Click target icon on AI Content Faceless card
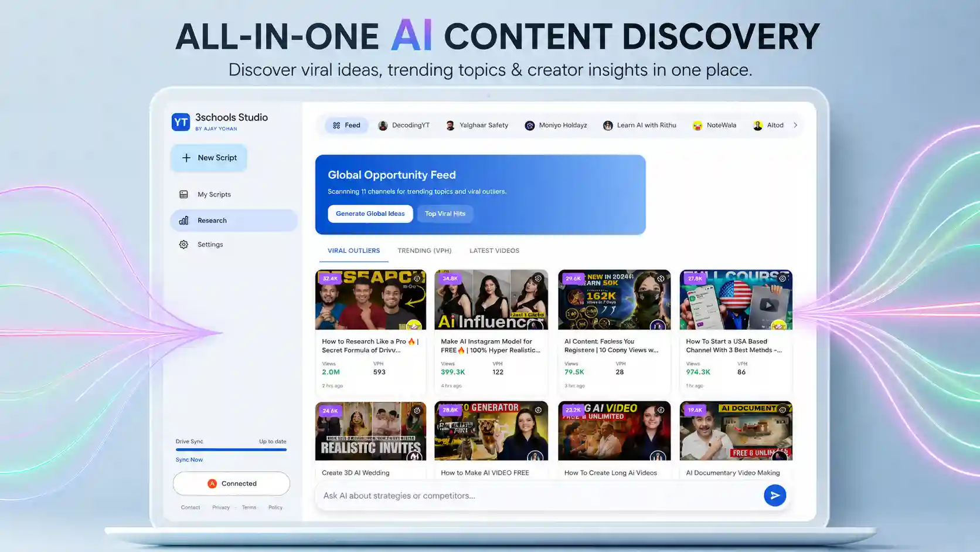Image resolution: width=980 pixels, height=552 pixels. pos(661,279)
